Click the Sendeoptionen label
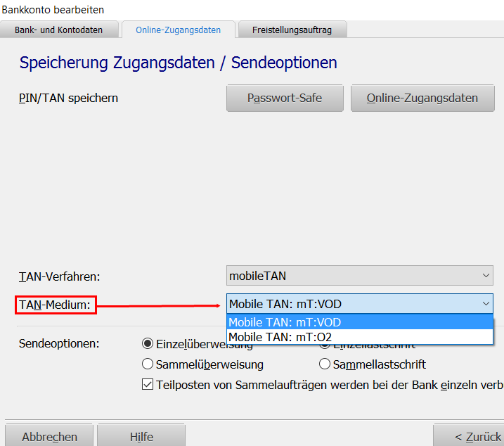The image size is (504, 446). point(59,344)
